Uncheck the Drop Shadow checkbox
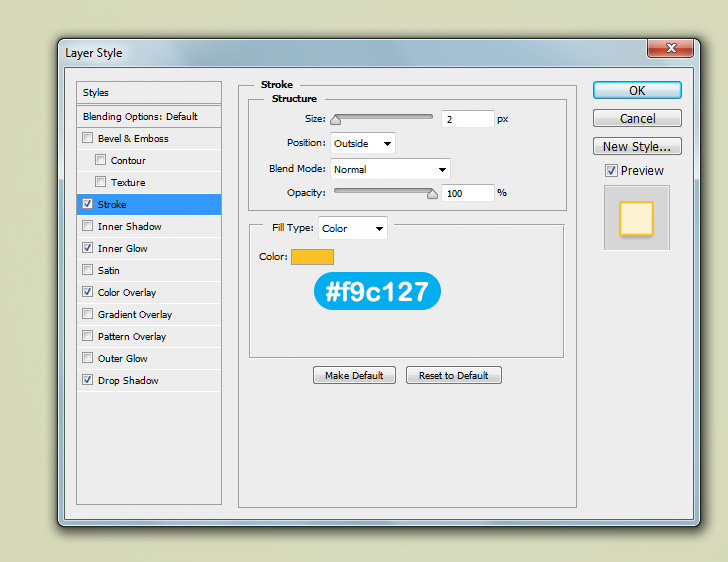This screenshot has width=728, height=562. [87, 379]
